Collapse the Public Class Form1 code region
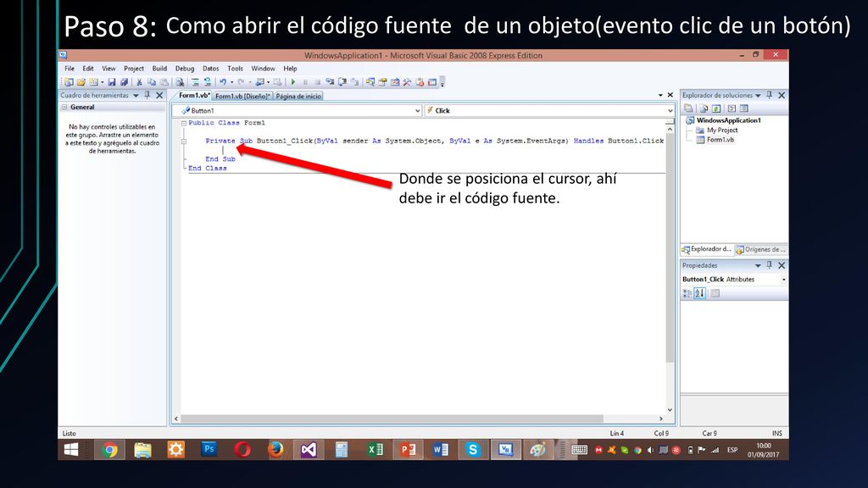868x488 pixels. click(184, 124)
